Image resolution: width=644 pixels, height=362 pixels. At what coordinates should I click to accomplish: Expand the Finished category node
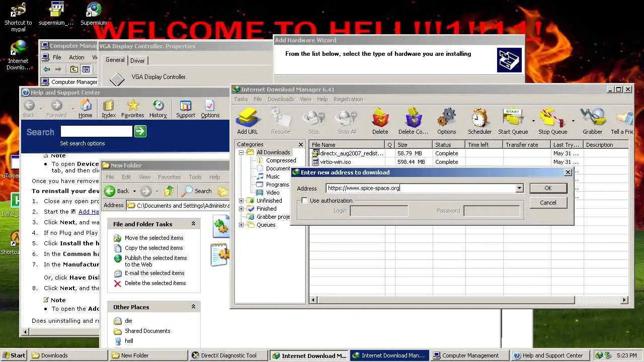coord(241,209)
